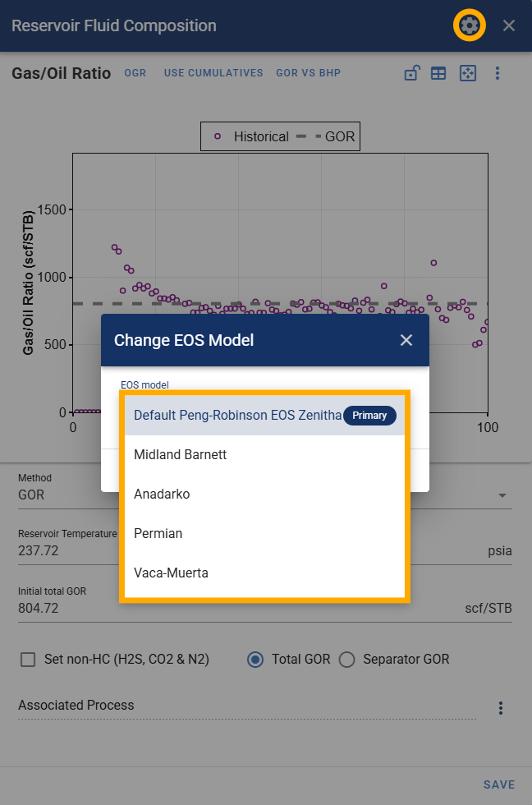The image size is (532, 805).
Task: Click the USE CUMULATIVES link
Action: coord(213,73)
